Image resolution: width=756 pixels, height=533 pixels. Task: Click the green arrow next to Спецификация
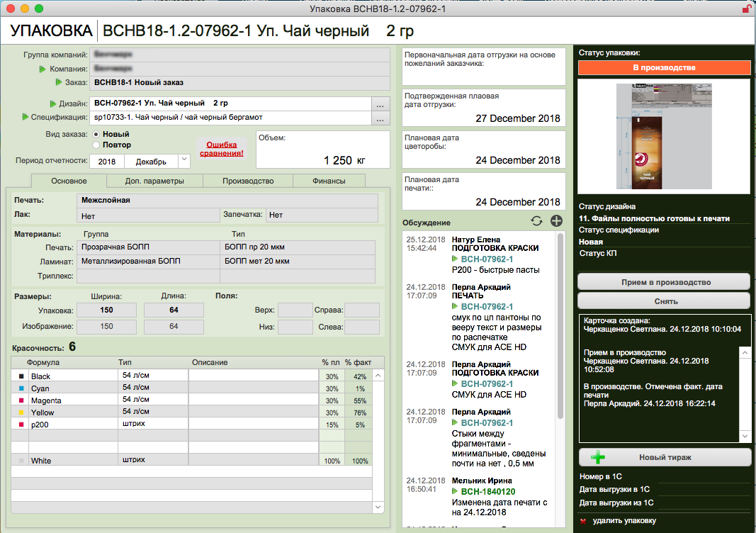(25, 117)
